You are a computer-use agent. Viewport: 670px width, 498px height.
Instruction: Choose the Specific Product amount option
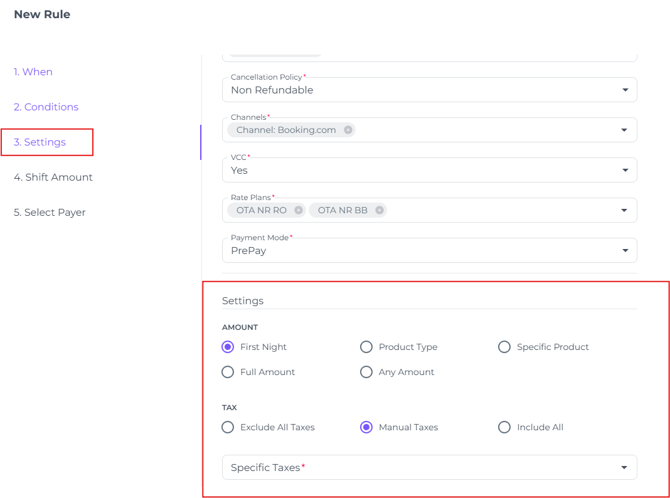(505, 347)
